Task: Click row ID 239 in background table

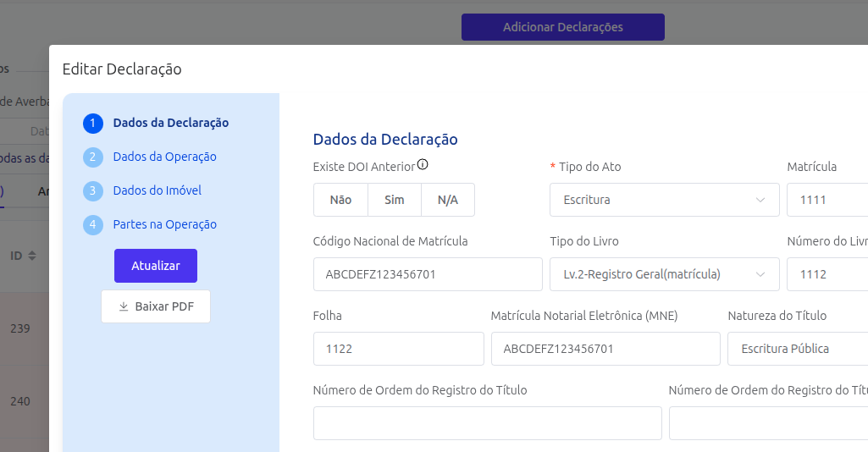Action: [20, 328]
